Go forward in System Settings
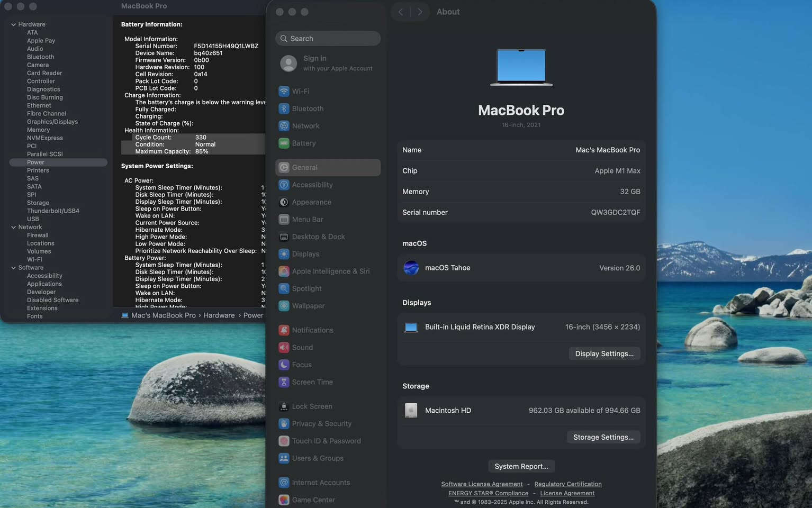 coord(420,12)
